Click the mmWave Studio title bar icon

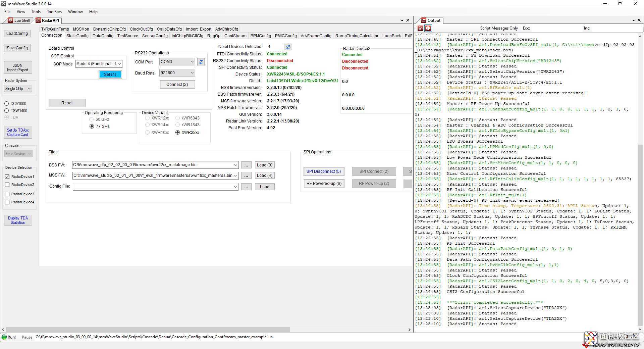point(3,4)
